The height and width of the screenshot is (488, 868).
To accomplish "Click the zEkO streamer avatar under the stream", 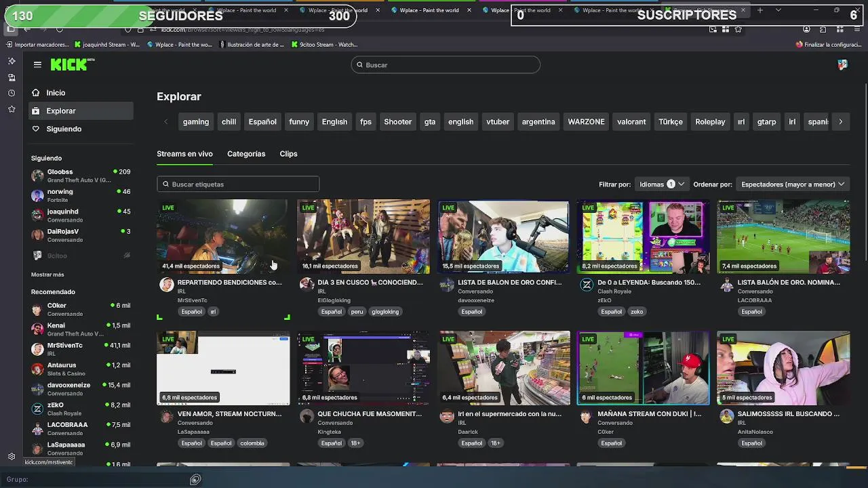I will 587,285.
